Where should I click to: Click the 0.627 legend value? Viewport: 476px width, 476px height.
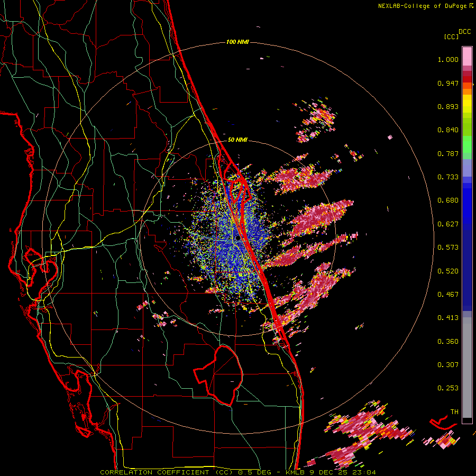pos(448,224)
